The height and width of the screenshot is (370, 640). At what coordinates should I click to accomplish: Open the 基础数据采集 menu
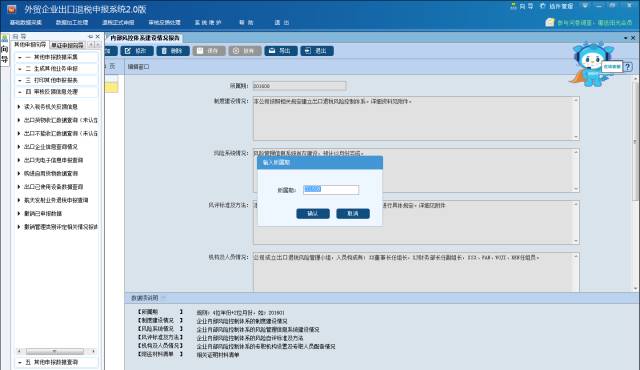[x=26, y=22]
